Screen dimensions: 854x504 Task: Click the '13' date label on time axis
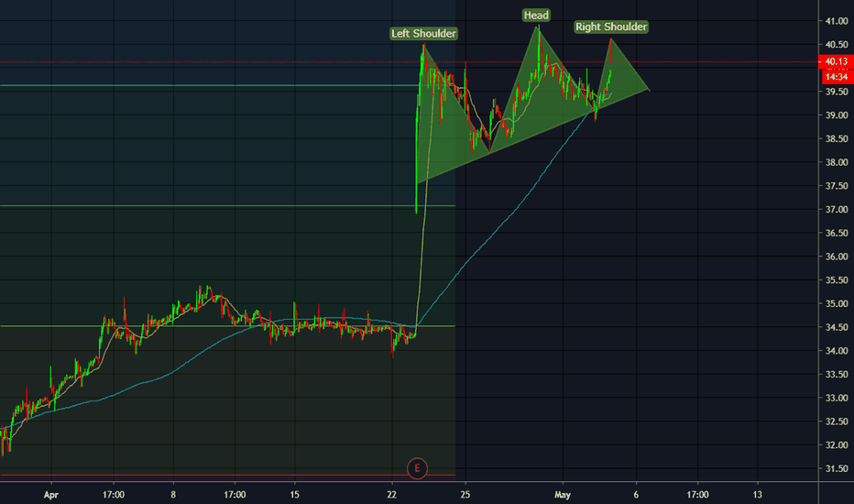tap(758, 495)
